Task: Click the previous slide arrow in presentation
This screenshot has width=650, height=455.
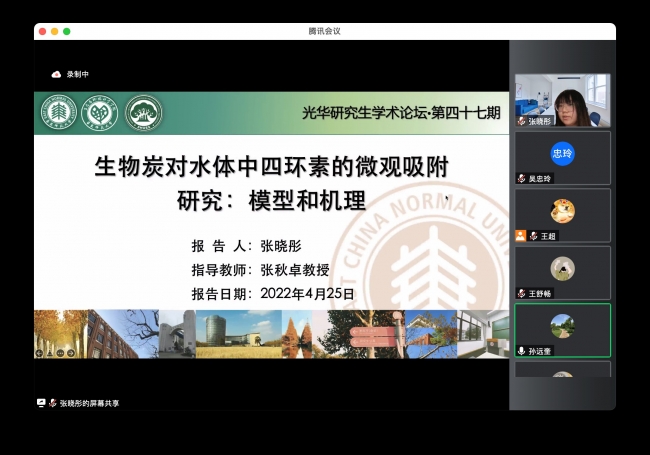Action: click(39, 353)
